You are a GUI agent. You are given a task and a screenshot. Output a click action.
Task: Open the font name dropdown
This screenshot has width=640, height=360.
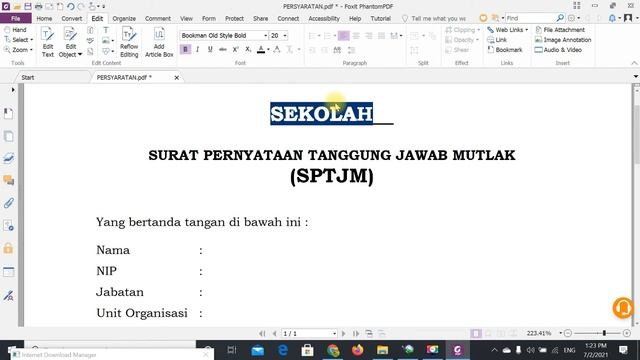coord(265,36)
